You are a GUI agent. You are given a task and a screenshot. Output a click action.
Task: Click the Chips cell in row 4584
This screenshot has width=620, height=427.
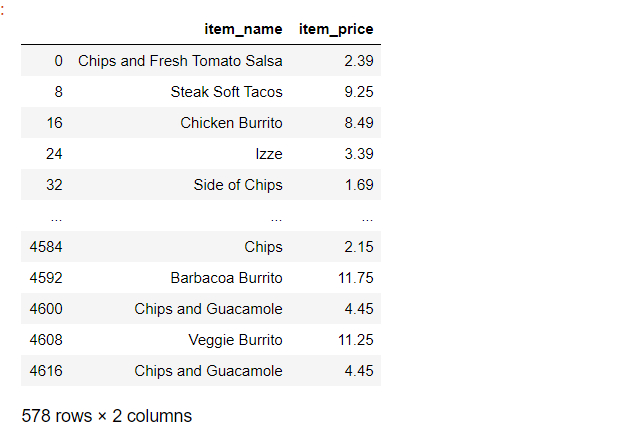263,247
